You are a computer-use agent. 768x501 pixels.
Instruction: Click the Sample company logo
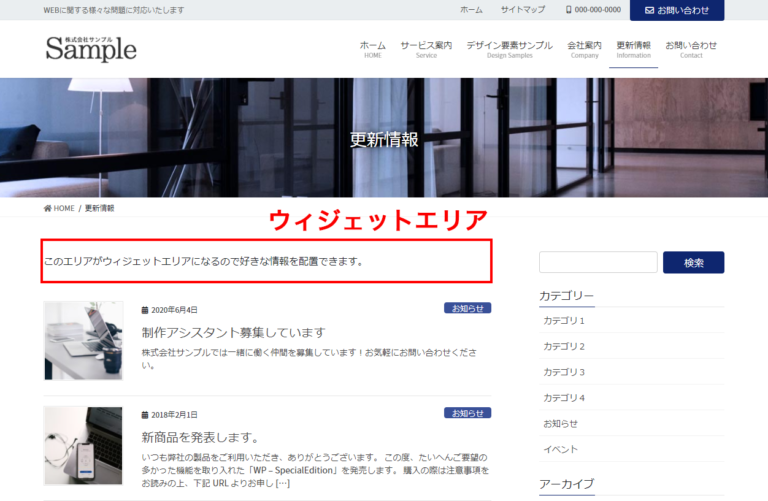click(91, 48)
